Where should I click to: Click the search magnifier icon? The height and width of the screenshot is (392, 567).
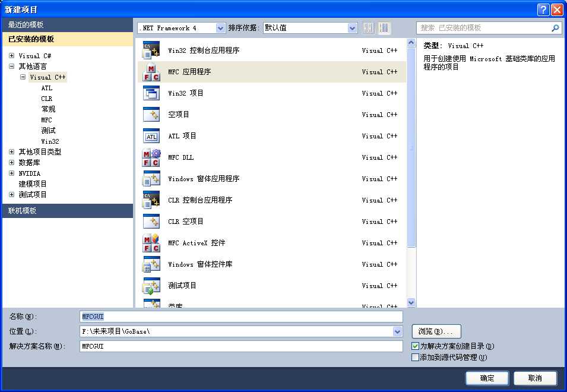pos(555,28)
